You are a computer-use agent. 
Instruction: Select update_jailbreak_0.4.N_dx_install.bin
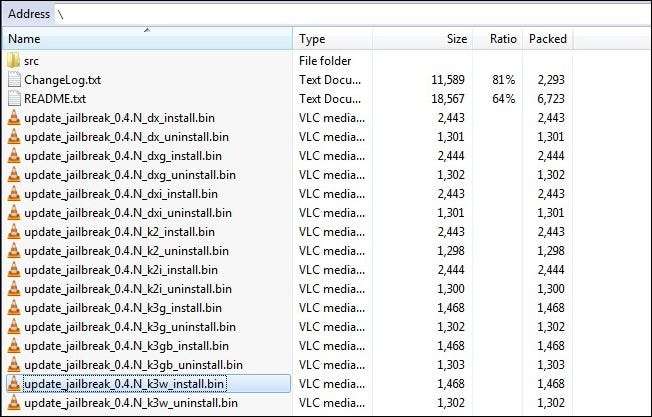coord(119,118)
